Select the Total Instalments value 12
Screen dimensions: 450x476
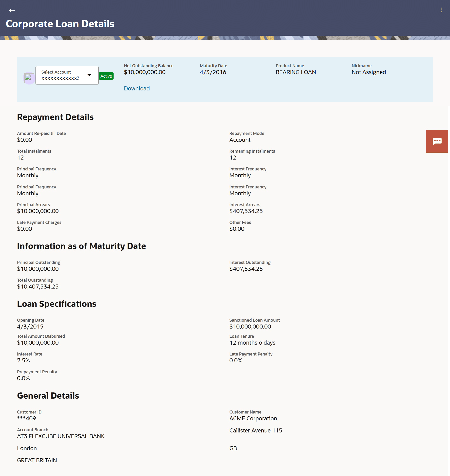pos(20,158)
